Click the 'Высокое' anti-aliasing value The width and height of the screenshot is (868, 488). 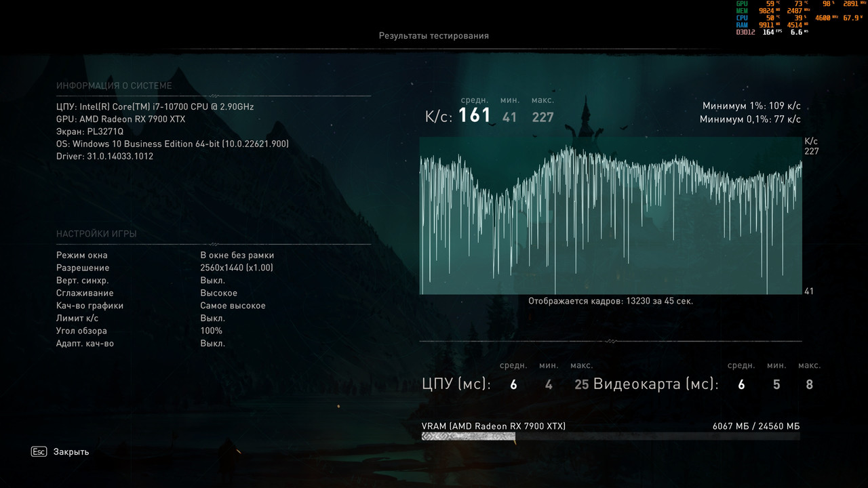pos(219,293)
